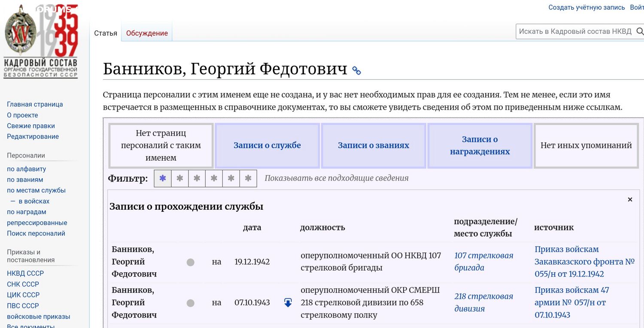Expand the Записи о награждениях section
Image resolution: width=644 pixels, height=328 pixels.
[x=480, y=145]
